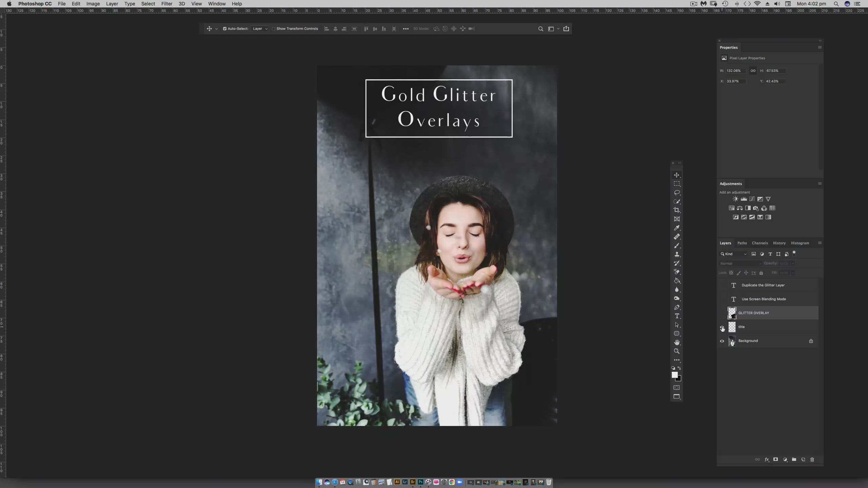
Task: Open the Layers panel options menu
Action: (820, 243)
